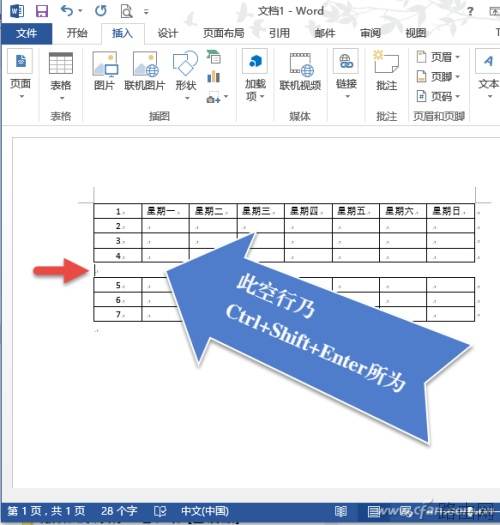
Task: Select the 插入 ribbon tab
Action: pyautogui.click(x=122, y=33)
